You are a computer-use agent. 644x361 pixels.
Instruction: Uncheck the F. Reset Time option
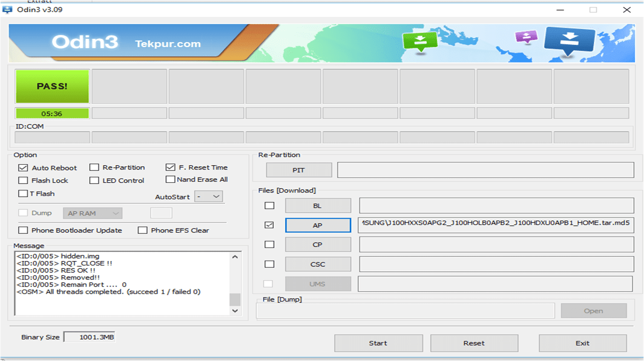pyautogui.click(x=170, y=167)
